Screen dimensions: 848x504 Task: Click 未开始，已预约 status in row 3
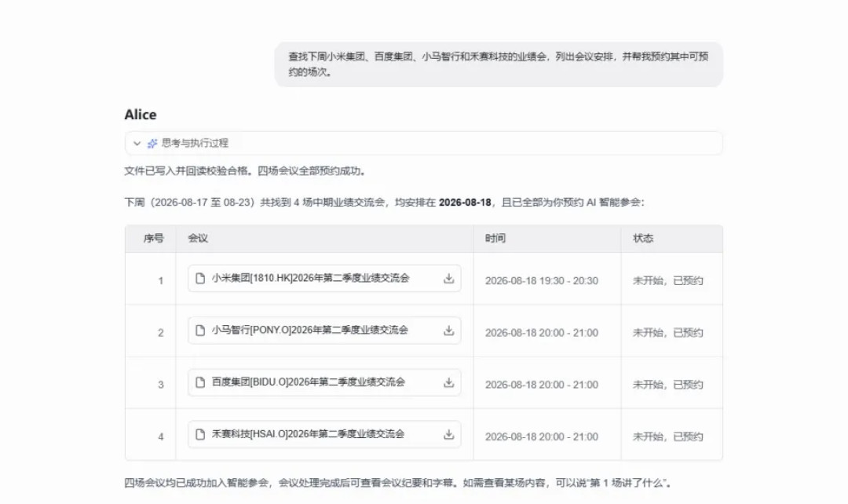click(668, 385)
